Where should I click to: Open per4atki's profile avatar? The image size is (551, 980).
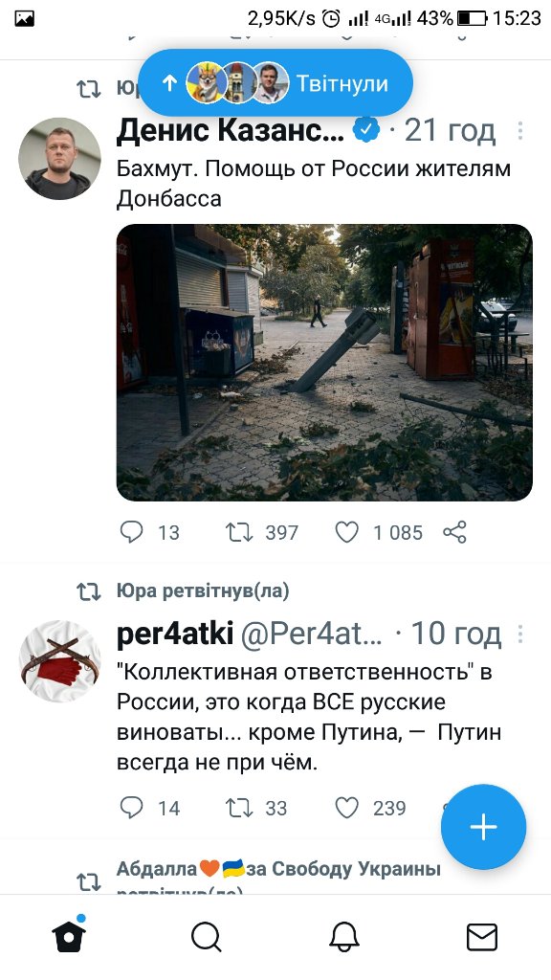59,661
